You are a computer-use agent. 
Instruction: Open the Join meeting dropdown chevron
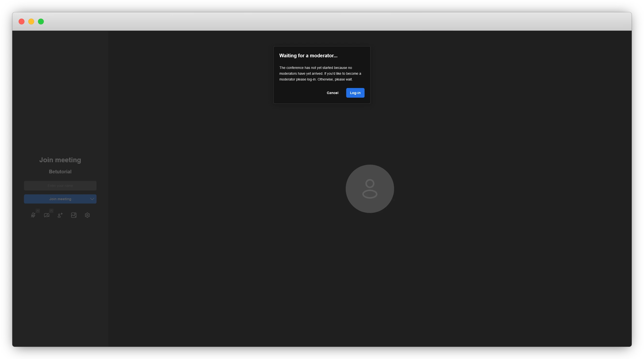coord(92,199)
